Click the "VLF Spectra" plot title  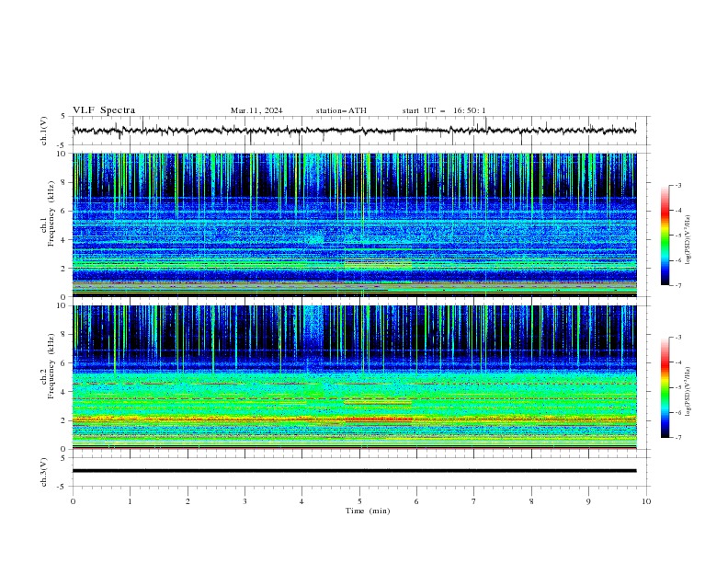tap(104, 110)
